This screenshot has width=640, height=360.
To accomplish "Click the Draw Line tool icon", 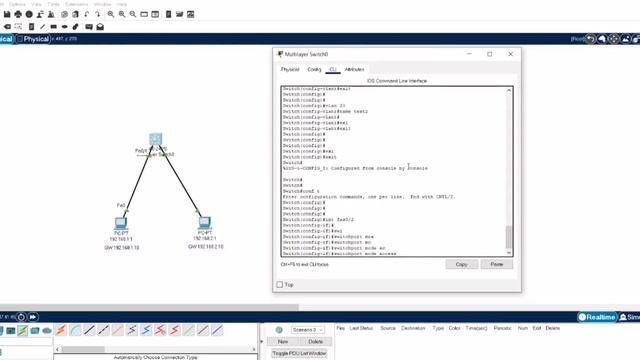I will (42, 27).
